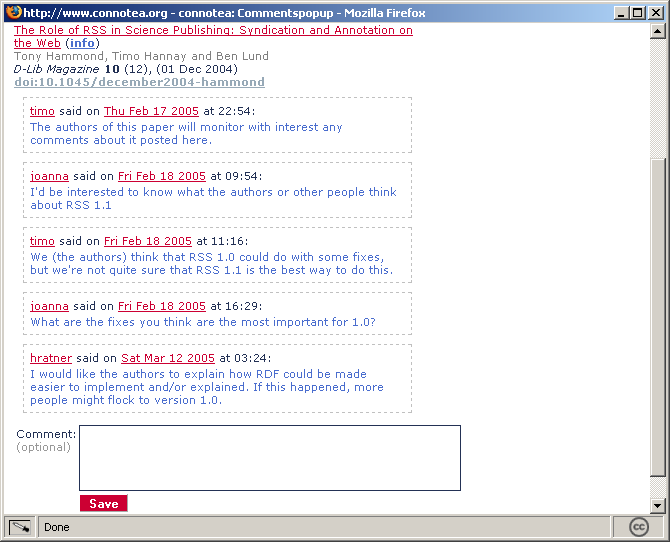Click the vertical scrollbar thumb

(657, 317)
